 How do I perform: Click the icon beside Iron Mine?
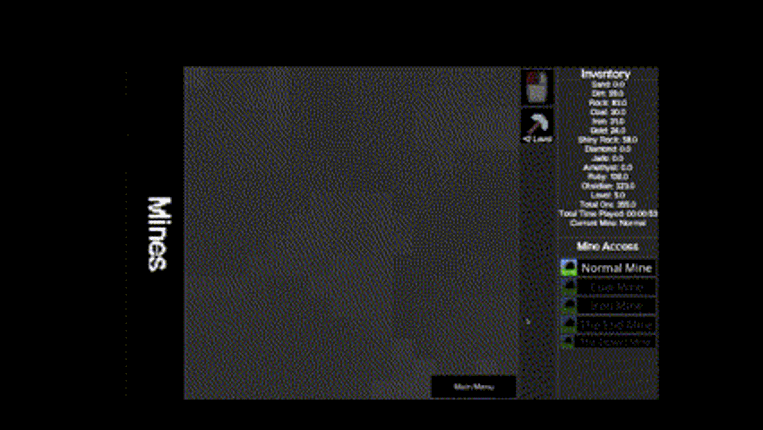point(568,305)
